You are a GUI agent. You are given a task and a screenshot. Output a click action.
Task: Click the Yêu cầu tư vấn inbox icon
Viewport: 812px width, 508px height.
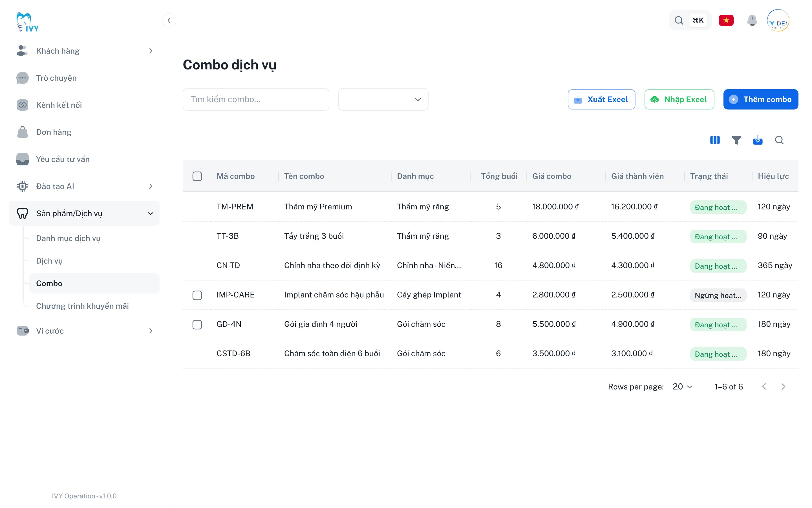tap(22, 159)
